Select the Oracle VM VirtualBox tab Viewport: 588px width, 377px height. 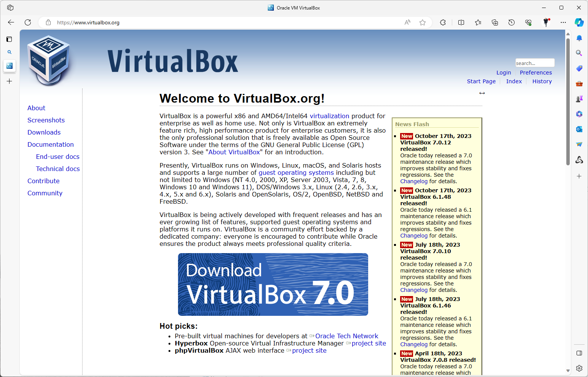click(294, 8)
